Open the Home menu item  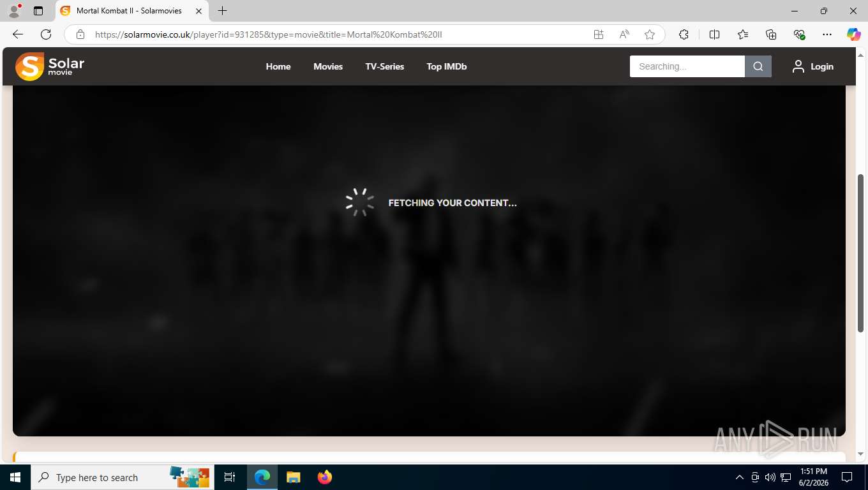[x=278, y=66]
